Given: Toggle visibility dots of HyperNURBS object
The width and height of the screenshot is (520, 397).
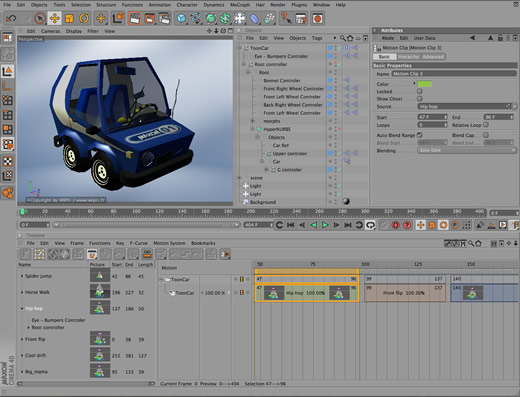Looking at the screenshot, I should [336, 129].
